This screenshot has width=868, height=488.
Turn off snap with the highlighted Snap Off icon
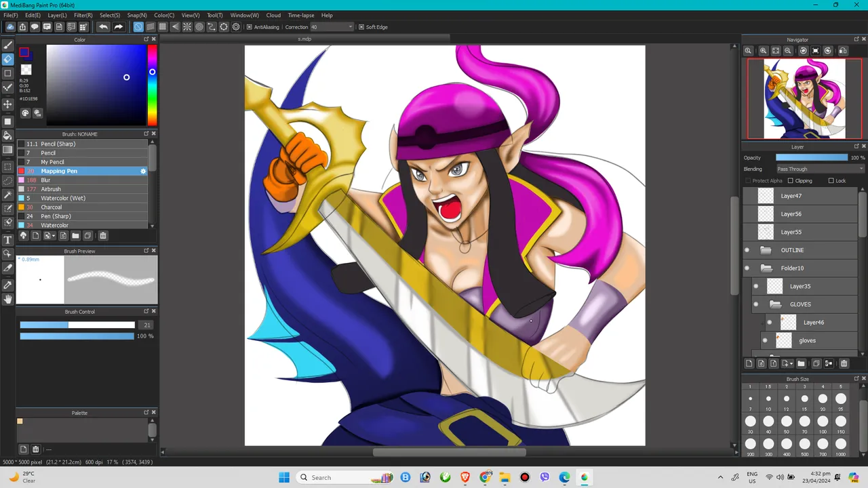(138, 27)
